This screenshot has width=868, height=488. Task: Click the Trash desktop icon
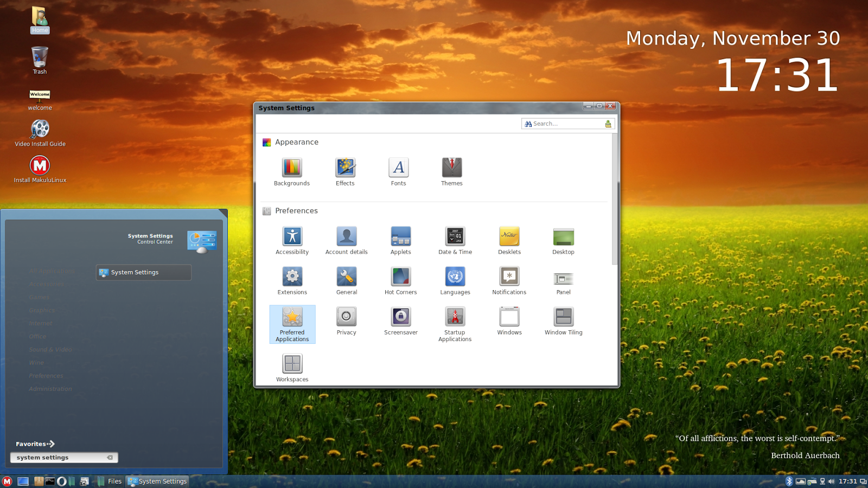click(40, 60)
